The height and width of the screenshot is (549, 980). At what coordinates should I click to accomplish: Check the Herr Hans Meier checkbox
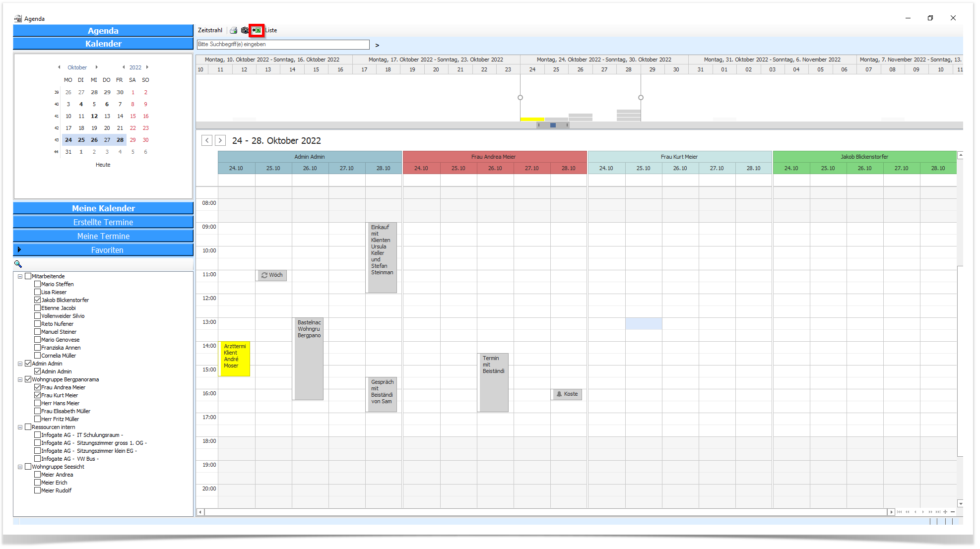tap(37, 403)
